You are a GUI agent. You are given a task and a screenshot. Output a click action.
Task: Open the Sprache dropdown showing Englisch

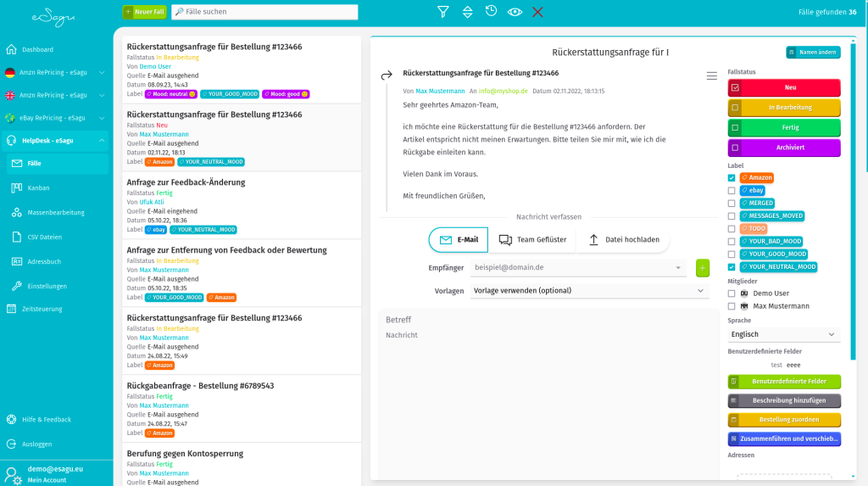(783, 334)
